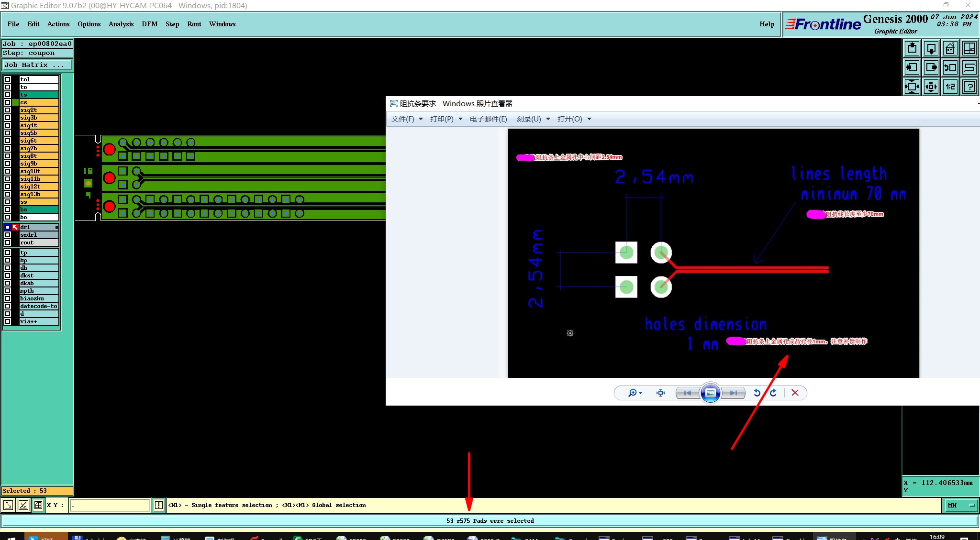The width and height of the screenshot is (980, 540).
Task: Toggle display checkbox for sig2t layer
Action: click(x=8, y=110)
